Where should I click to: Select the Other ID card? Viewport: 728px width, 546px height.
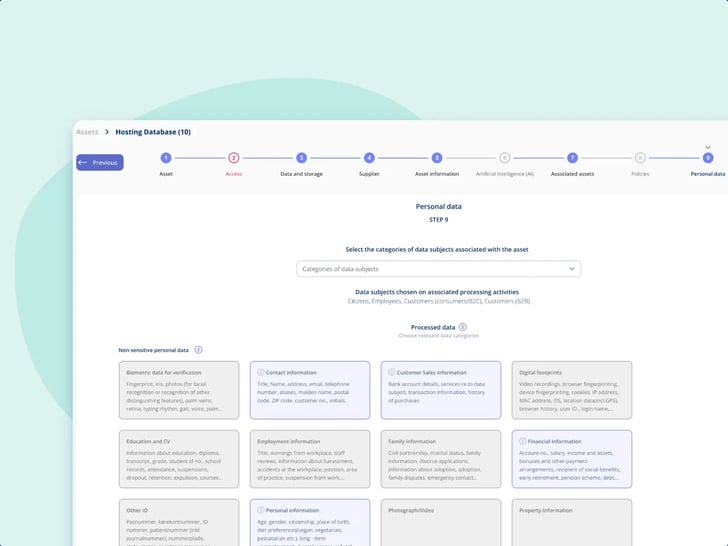[x=179, y=523]
